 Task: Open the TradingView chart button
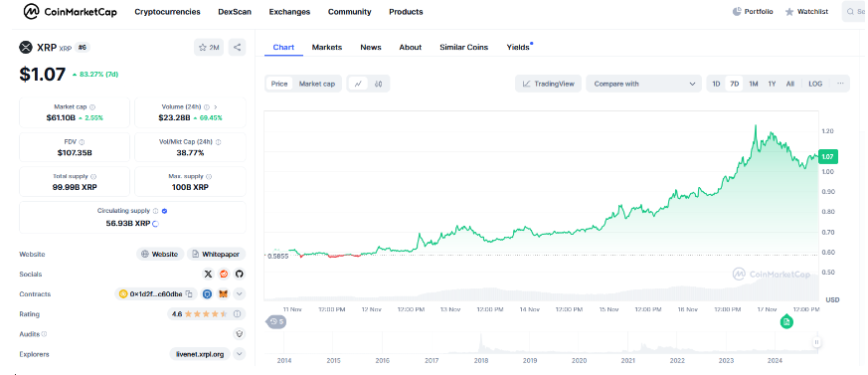click(x=549, y=84)
